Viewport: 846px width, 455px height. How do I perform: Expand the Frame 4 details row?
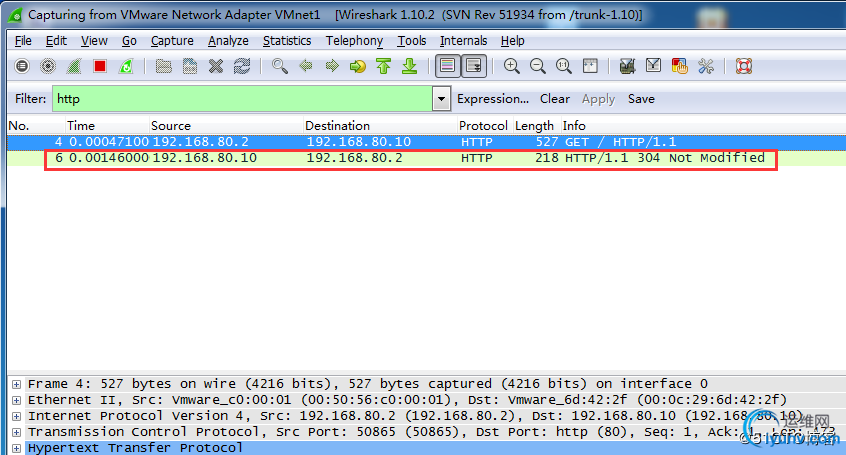tap(16, 384)
